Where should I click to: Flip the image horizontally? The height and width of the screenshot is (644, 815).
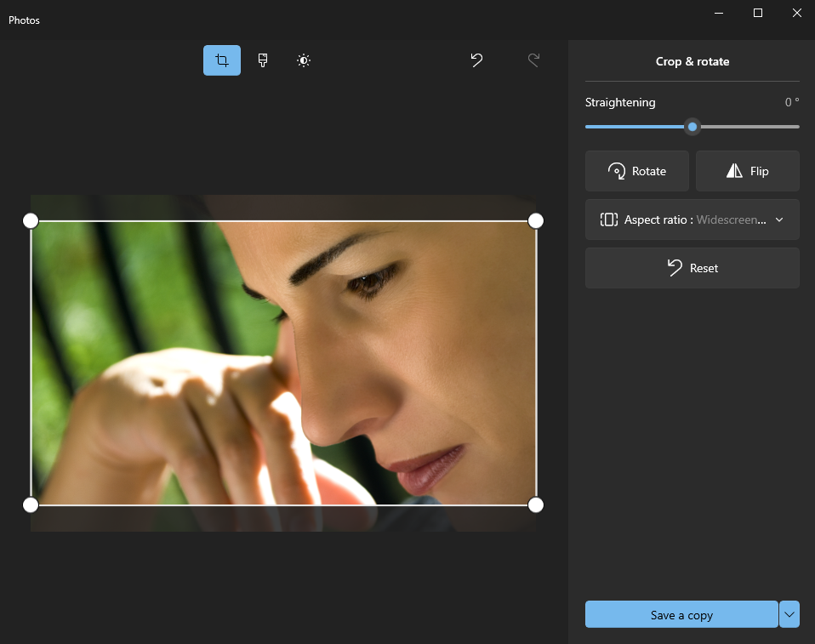pos(747,171)
